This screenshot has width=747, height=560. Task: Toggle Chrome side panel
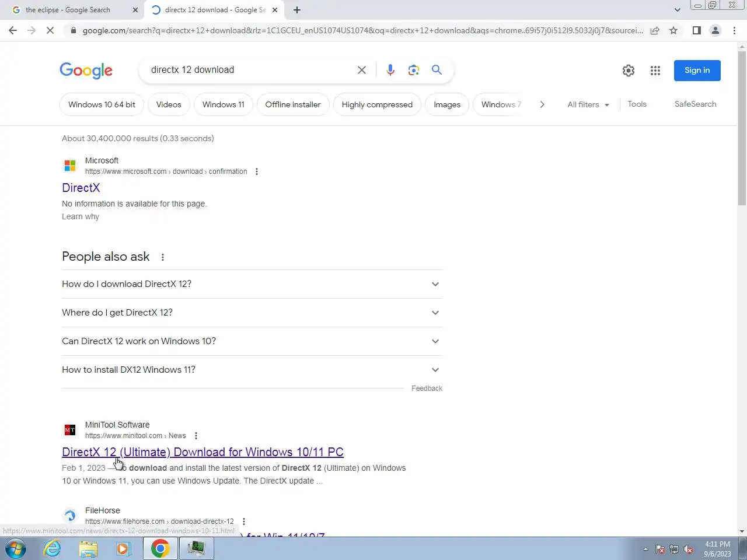pos(696,30)
